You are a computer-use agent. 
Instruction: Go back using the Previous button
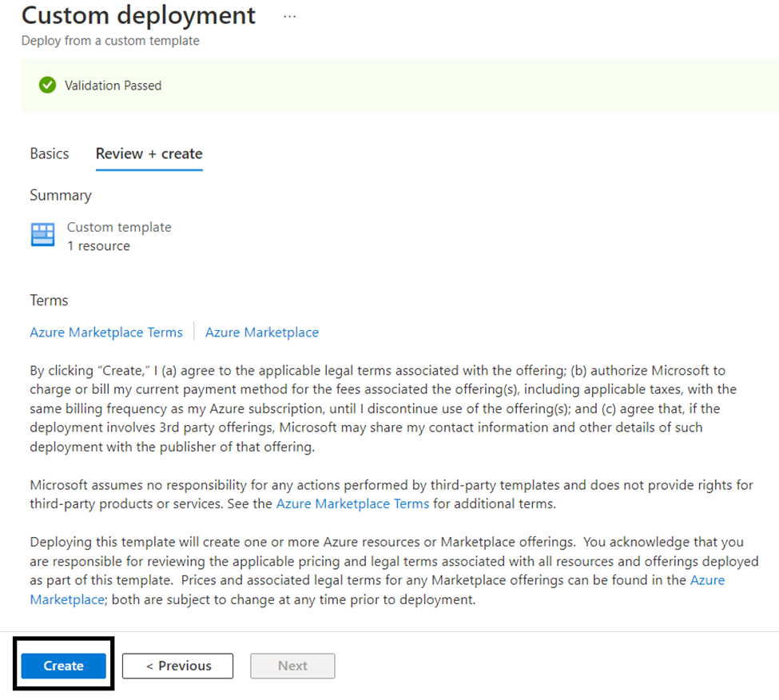[x=178, y=666]
